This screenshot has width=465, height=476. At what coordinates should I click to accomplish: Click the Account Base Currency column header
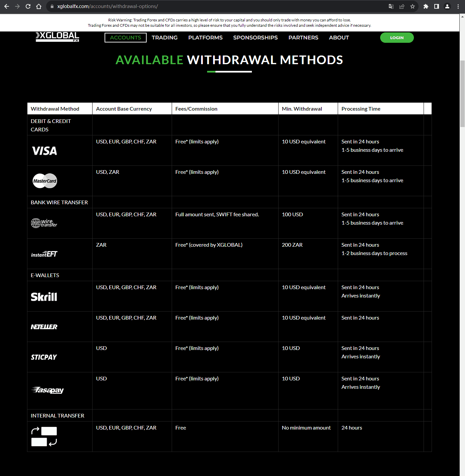click(132, 109)
